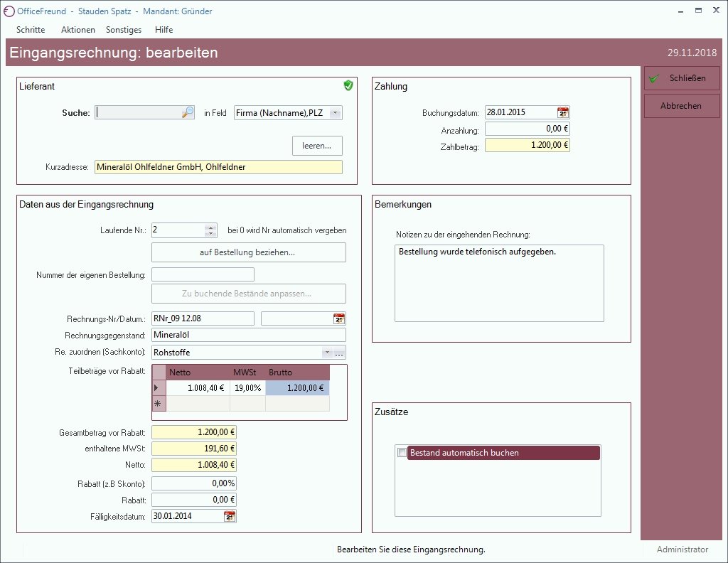Click the empty Netto cell in new table row

[x=198, y=404]
